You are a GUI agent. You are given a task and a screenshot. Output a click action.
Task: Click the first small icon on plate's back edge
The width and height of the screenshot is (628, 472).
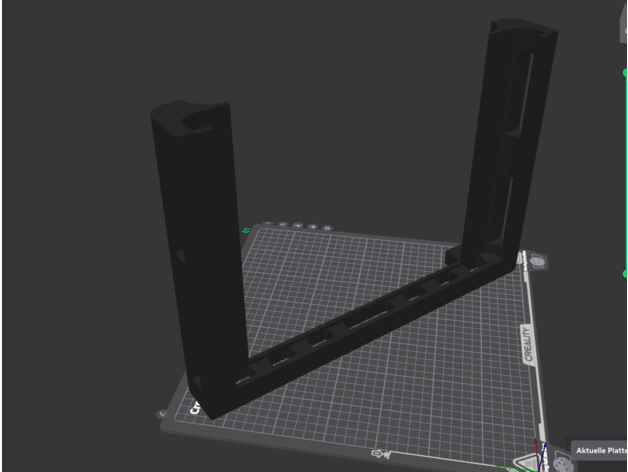(x=269, y=225)
